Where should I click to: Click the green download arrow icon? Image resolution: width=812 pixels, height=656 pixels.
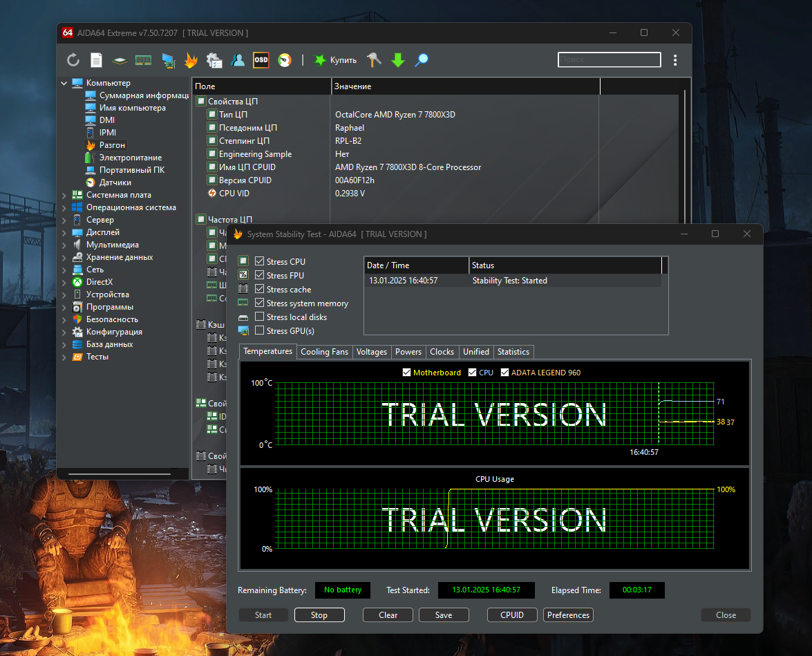pos(398,60)
